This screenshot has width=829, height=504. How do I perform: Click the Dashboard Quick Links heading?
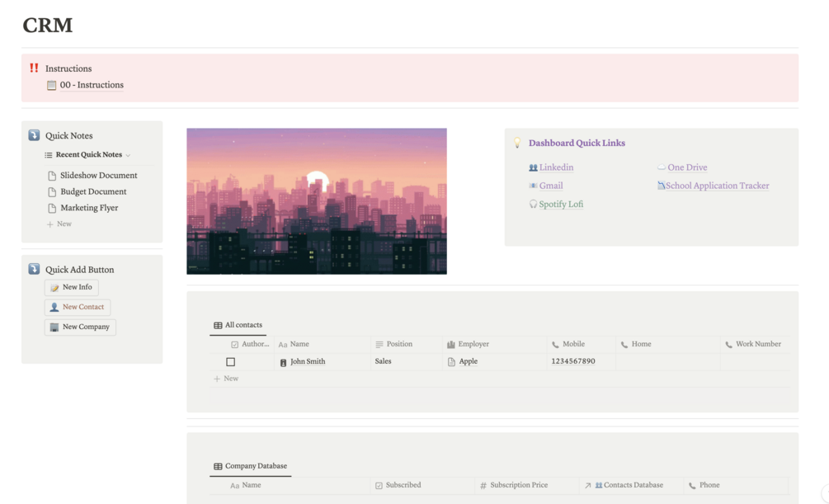coord(577,143)
